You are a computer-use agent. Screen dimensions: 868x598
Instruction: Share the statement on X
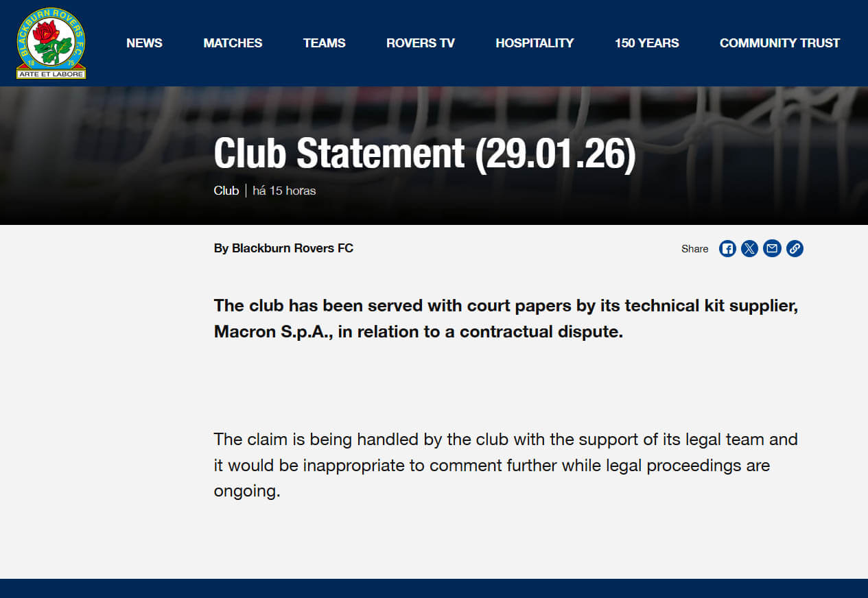(750, 248)
